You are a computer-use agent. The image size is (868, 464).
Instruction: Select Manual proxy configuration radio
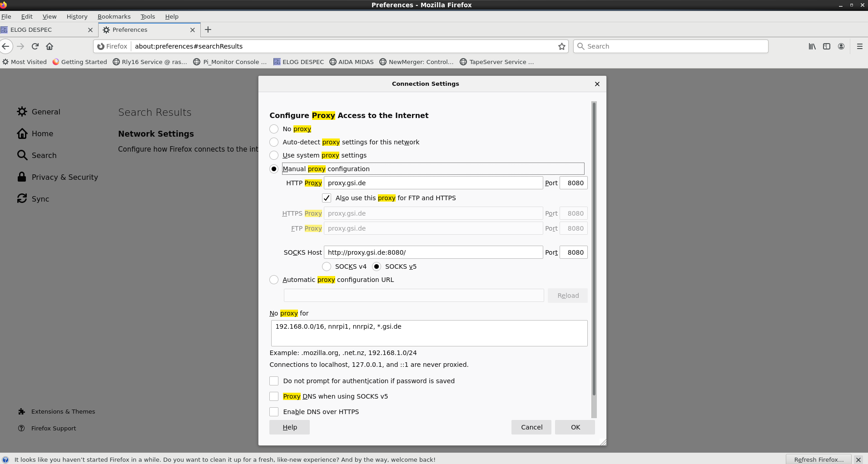(274, 169)
